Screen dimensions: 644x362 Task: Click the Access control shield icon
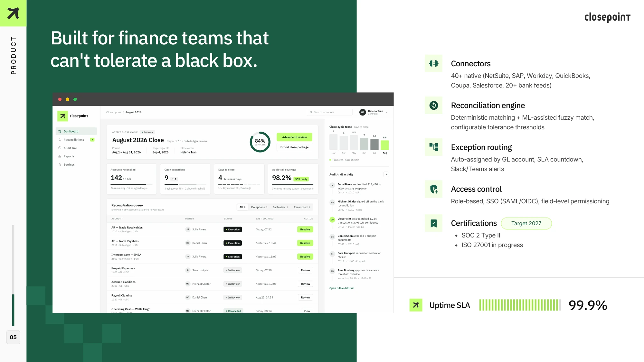click(x=434, y=189)
